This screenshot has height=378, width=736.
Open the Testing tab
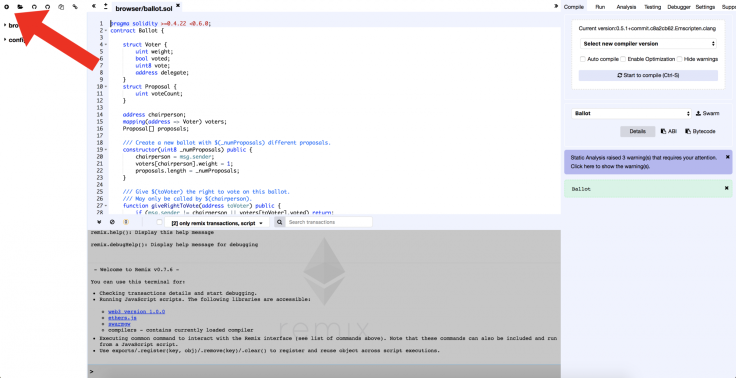[652, 7]
